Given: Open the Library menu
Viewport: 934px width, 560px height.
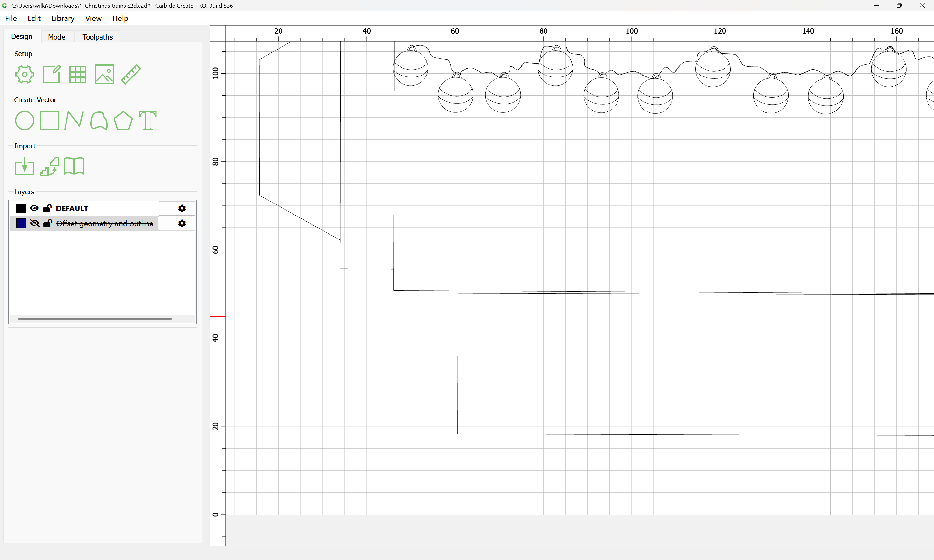Looking at the screenshot, I should [63, 18].
